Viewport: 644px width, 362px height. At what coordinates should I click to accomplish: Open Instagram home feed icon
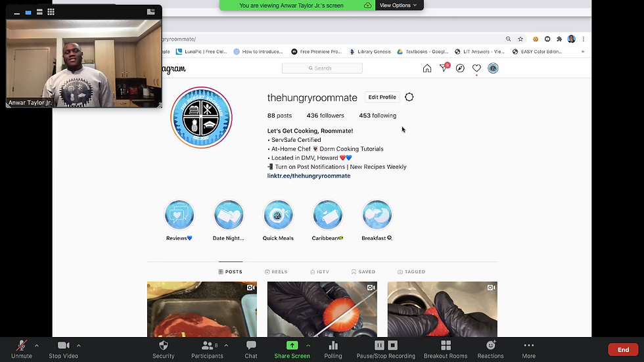click(427, 68)
